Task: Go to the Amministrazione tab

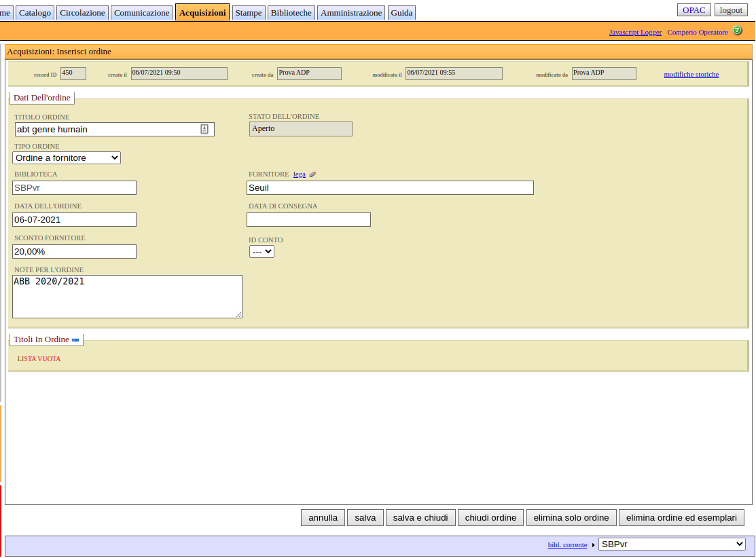Action: [351, 13]
